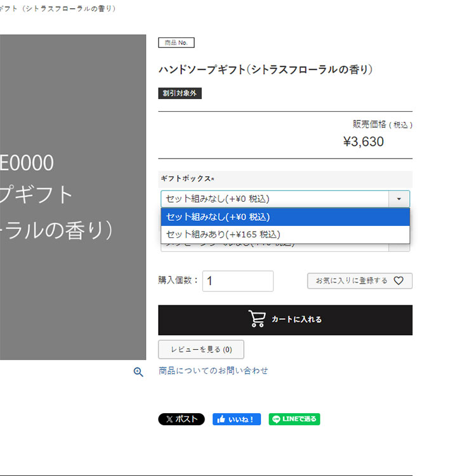Open the partially hidden dropdown below list
Screen dimensions: 476x476
tap(285, 248)
